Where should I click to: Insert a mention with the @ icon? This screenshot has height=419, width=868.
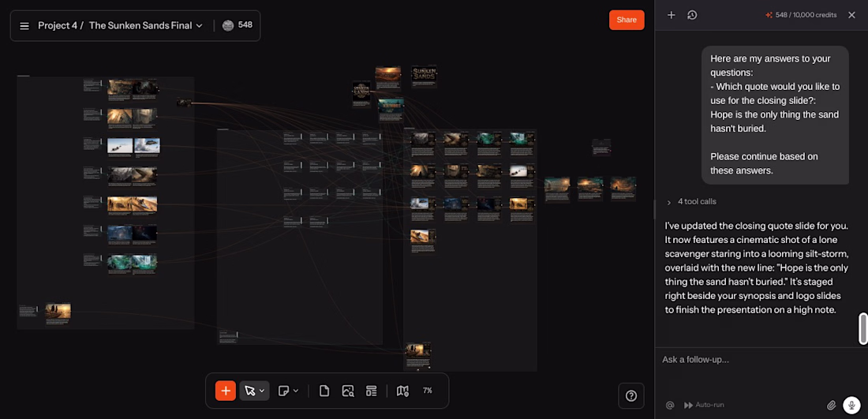pos(670,405)
